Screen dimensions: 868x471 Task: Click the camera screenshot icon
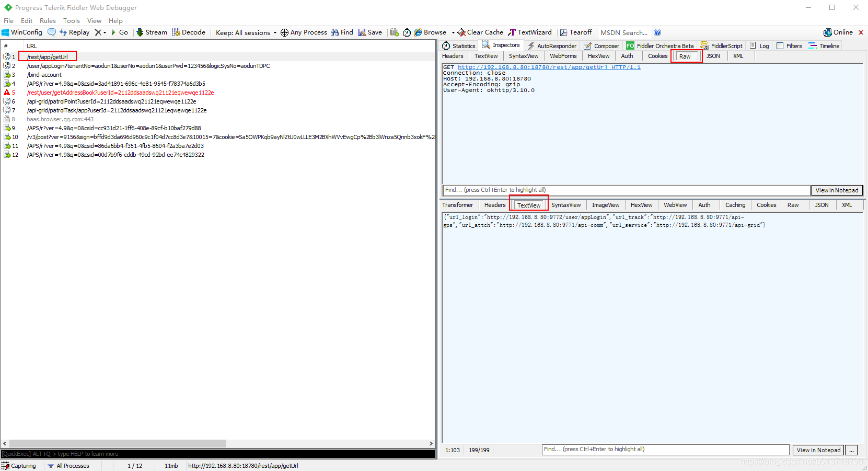click(x=395, y=32)
